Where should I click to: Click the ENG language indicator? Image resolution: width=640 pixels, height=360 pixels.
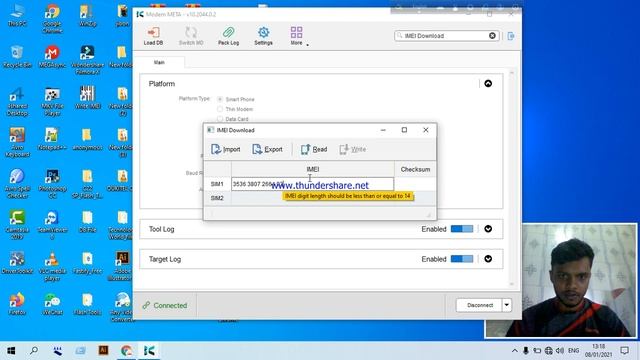coord(573,351)
